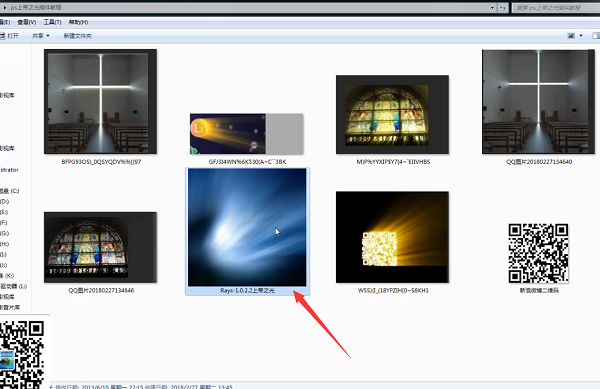Viewport: 600px width, 389px height.
Task: Click the 打开 toolbar button
Action: (x=10, y=36)
